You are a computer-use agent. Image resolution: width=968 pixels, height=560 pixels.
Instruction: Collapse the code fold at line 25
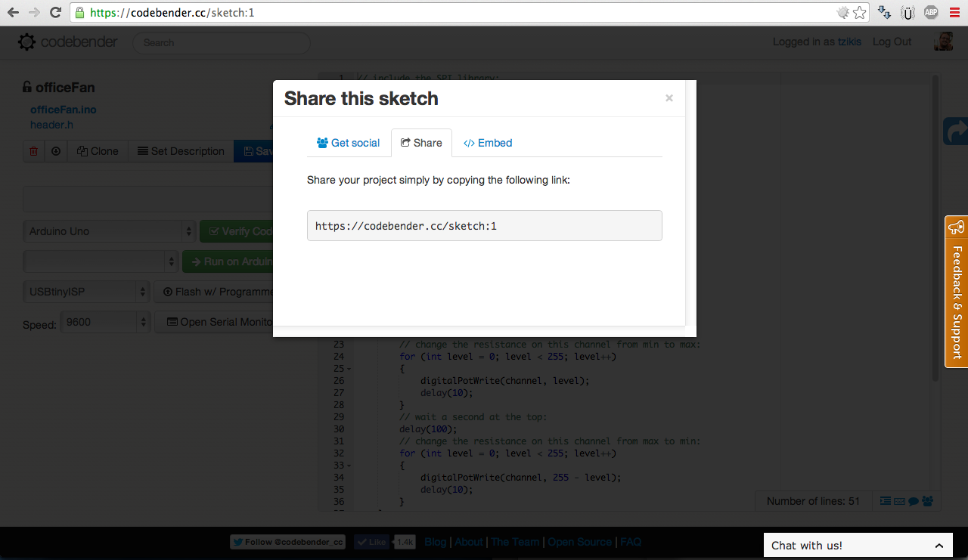pos(348,369)
